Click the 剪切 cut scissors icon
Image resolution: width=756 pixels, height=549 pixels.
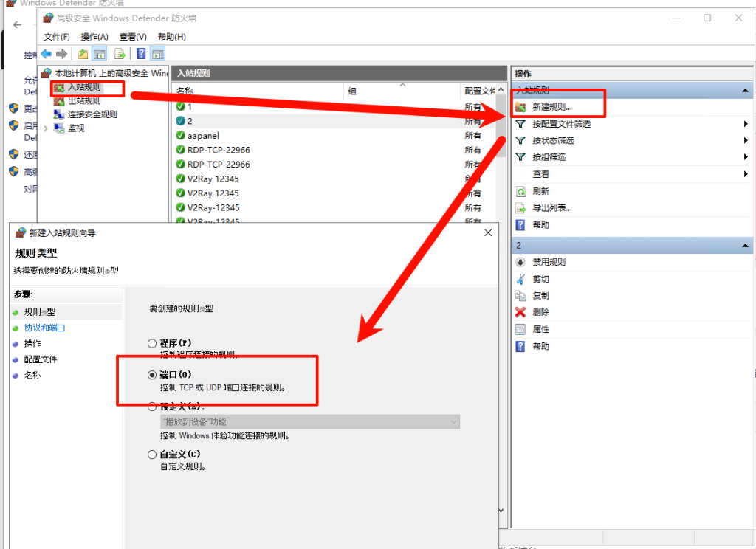click(522, 278)
